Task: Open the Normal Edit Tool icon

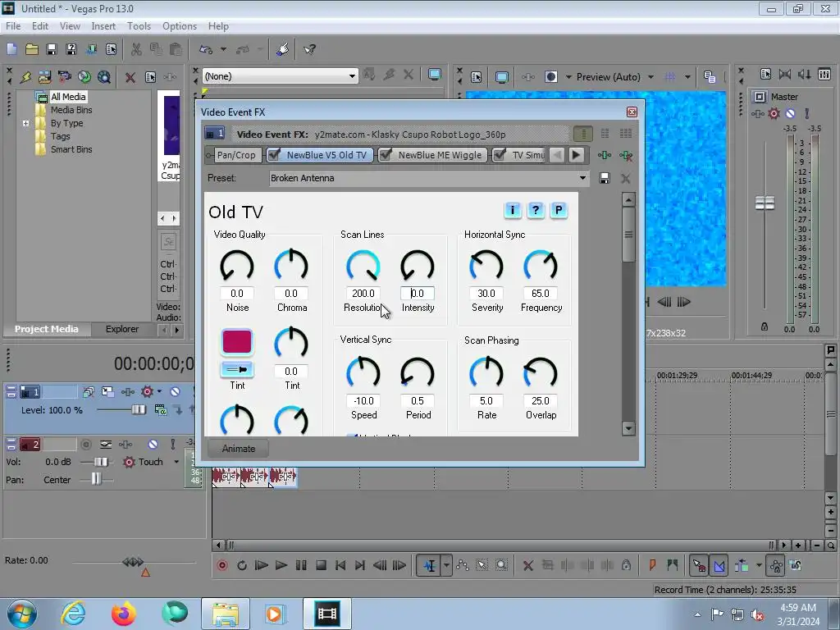Action: (x=430, y=565)
